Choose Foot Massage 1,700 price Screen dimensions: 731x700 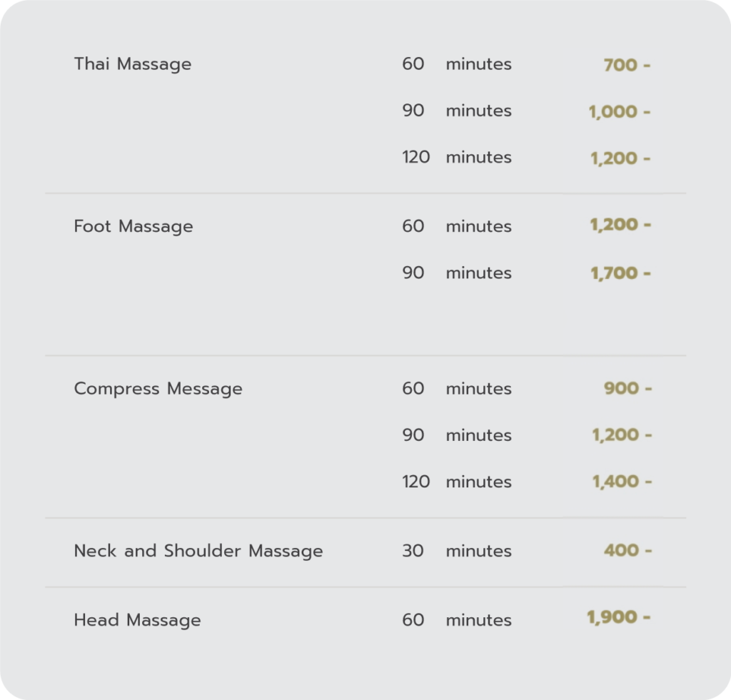tap(620, 273)
